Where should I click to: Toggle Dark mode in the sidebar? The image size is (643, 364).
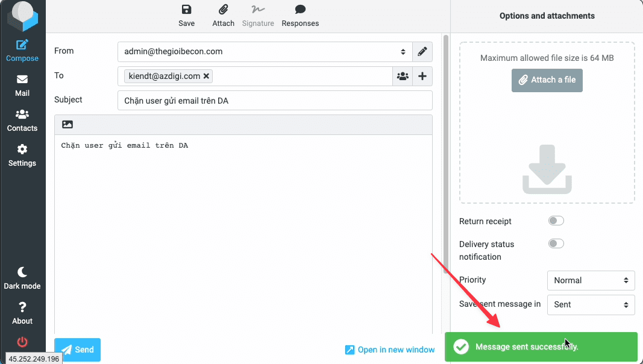(x=22, y=277)
